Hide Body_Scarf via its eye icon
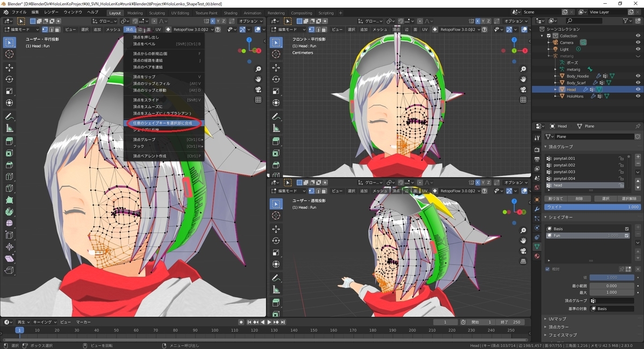 (x=638, y=83)
